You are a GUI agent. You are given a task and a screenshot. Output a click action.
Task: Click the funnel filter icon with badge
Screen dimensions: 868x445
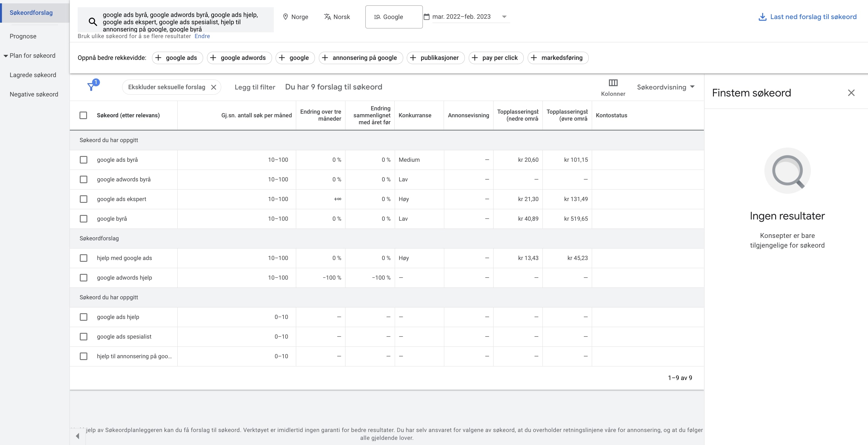click(x=92, y=87)
